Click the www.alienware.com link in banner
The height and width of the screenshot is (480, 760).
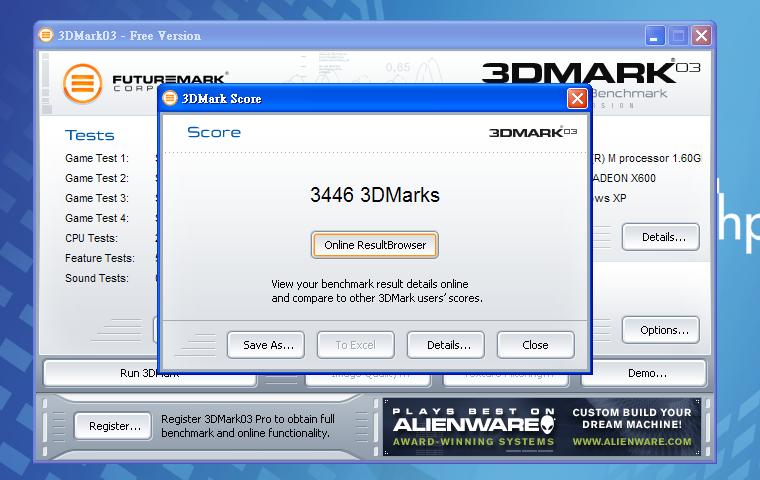pyautogui.click(x=631, y=441)
